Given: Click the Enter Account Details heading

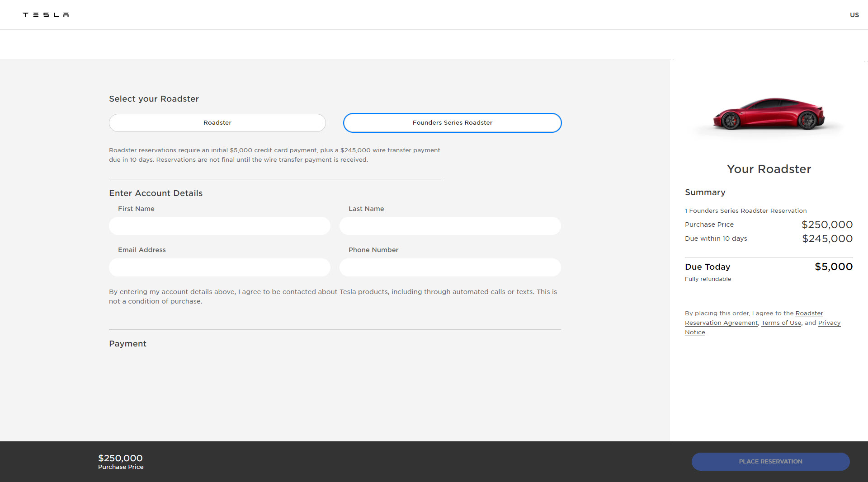Looking at the screenshot, I should coord(156,193).
